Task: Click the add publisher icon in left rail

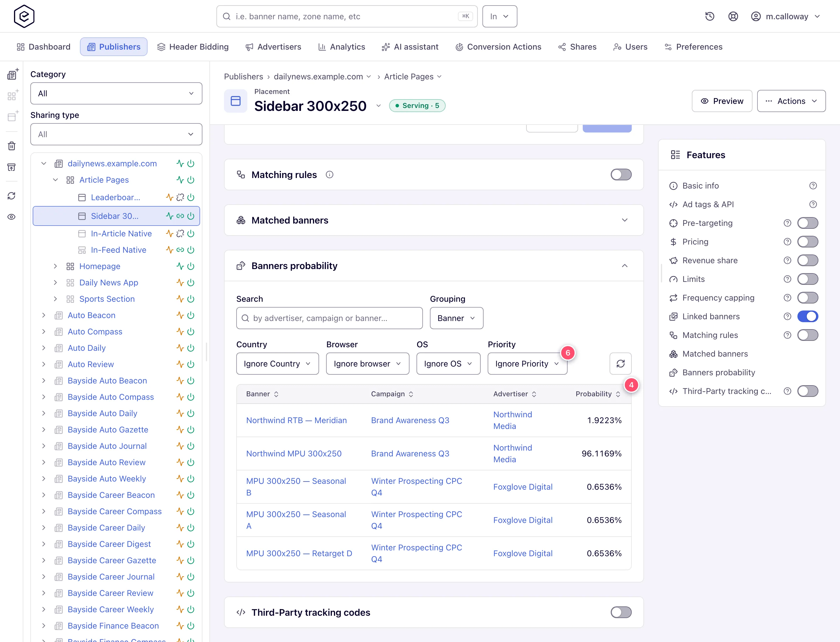Action: [12, 74]
